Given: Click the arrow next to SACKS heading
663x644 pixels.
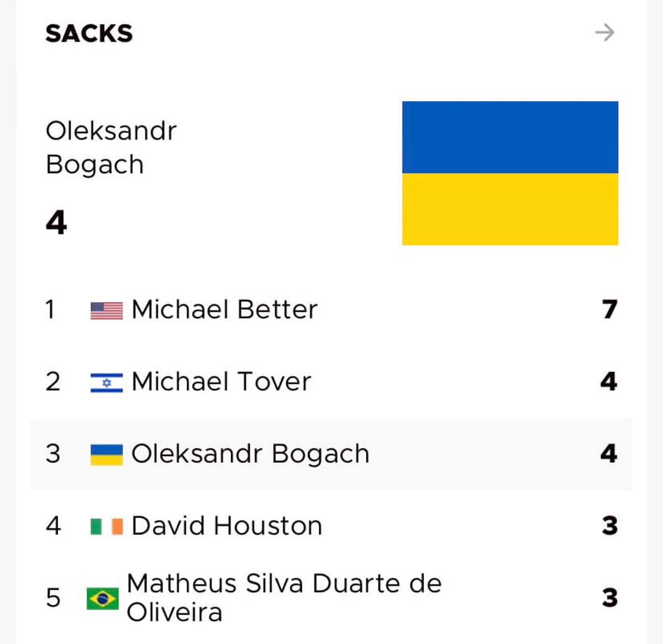Looking at the screenshot, I should point(604,33).
